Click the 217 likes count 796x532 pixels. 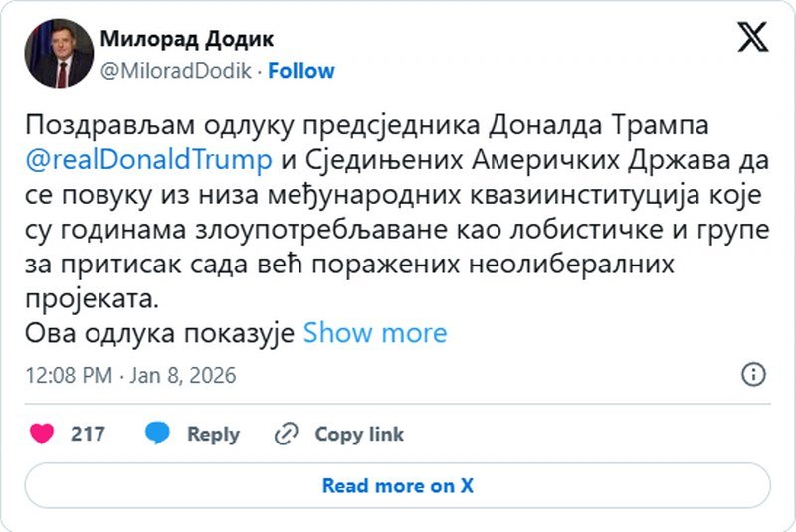pos(88,434)
